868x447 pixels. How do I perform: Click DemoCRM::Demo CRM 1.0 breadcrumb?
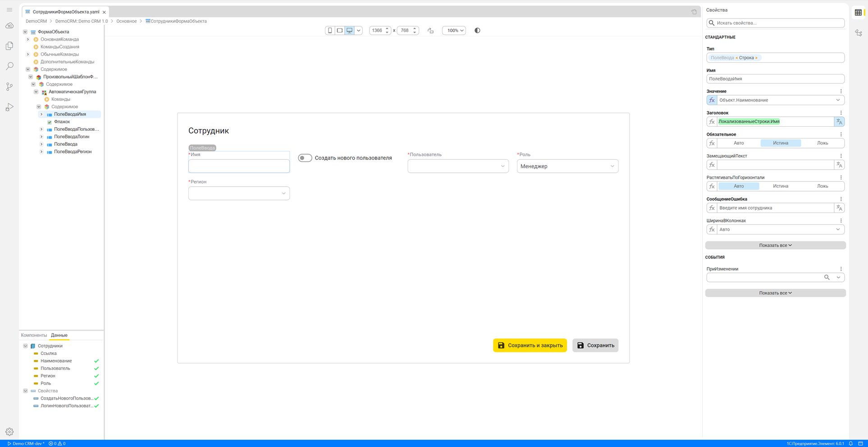pyautogui.click(x=82, y=21)
